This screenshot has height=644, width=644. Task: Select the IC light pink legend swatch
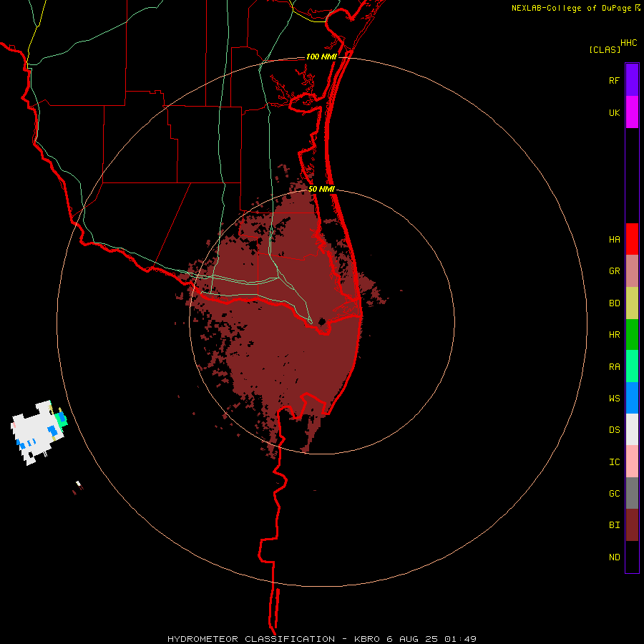coord(632,462)
